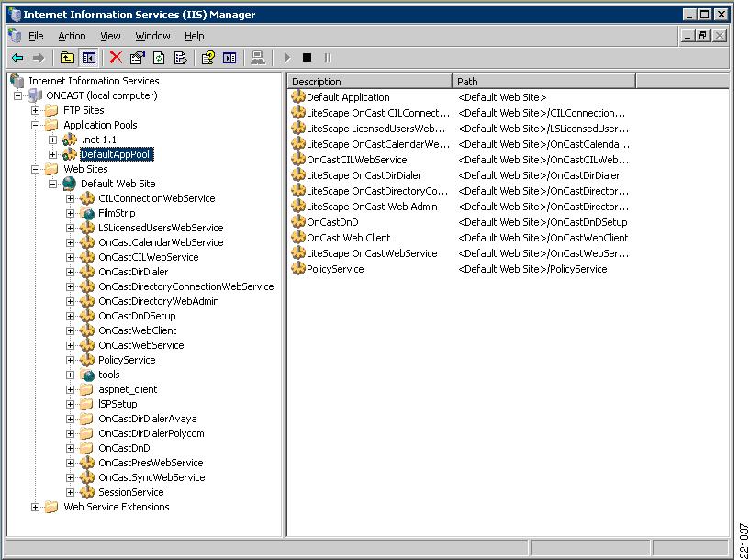Click the Connect to computer toolbar icon
The width and height of the screenshot is (750, 560).
click(x=258, y=59)
